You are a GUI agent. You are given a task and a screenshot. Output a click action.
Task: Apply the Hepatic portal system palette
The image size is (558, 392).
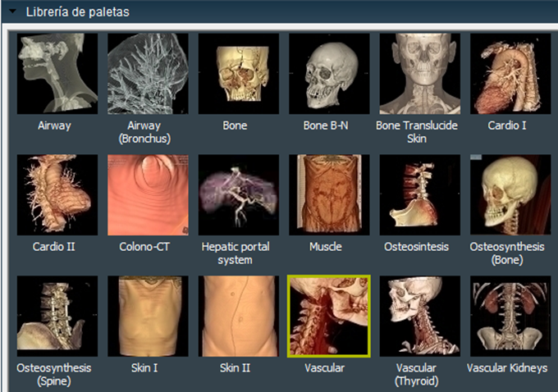(239, 195)
